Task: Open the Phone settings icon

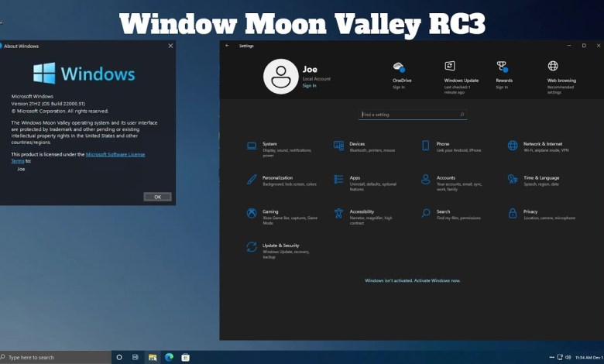Action: point(426,146)
